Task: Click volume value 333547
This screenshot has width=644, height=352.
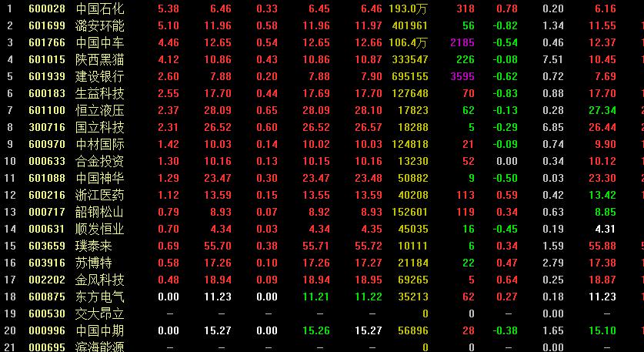Action: point(410,59)
